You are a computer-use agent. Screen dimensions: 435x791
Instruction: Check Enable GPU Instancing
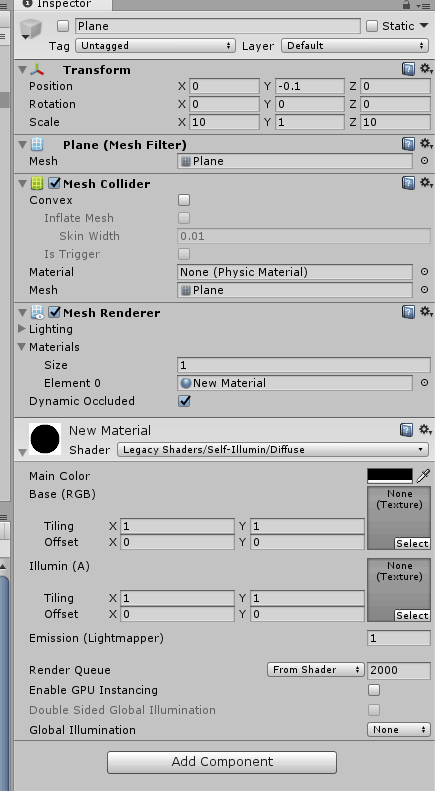(374, 690)
